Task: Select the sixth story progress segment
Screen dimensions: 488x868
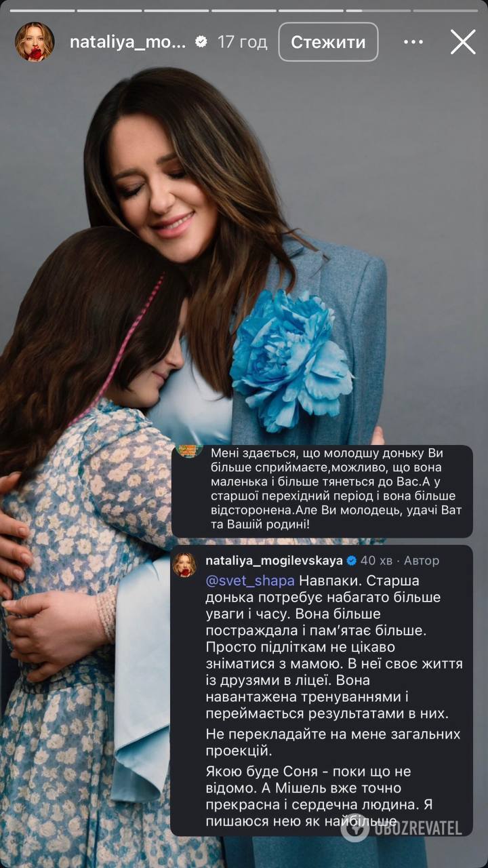Action: (378, 10)
